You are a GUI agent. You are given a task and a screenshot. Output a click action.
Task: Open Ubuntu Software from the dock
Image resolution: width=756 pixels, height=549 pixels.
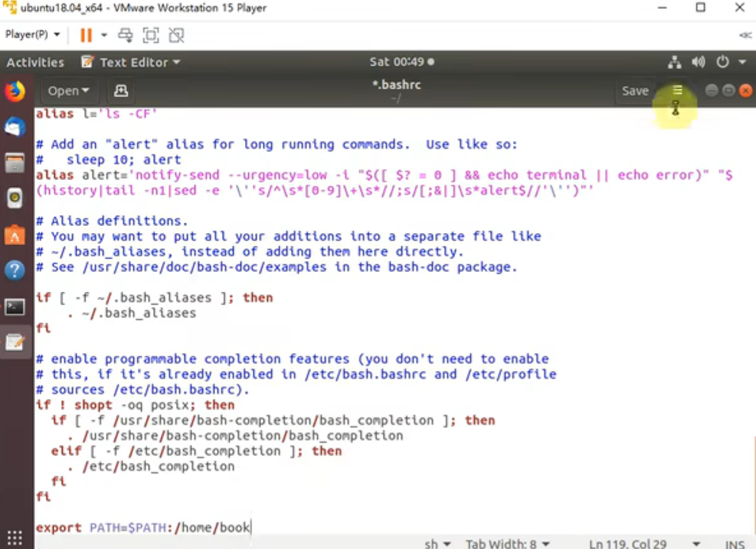coord(15,234)
